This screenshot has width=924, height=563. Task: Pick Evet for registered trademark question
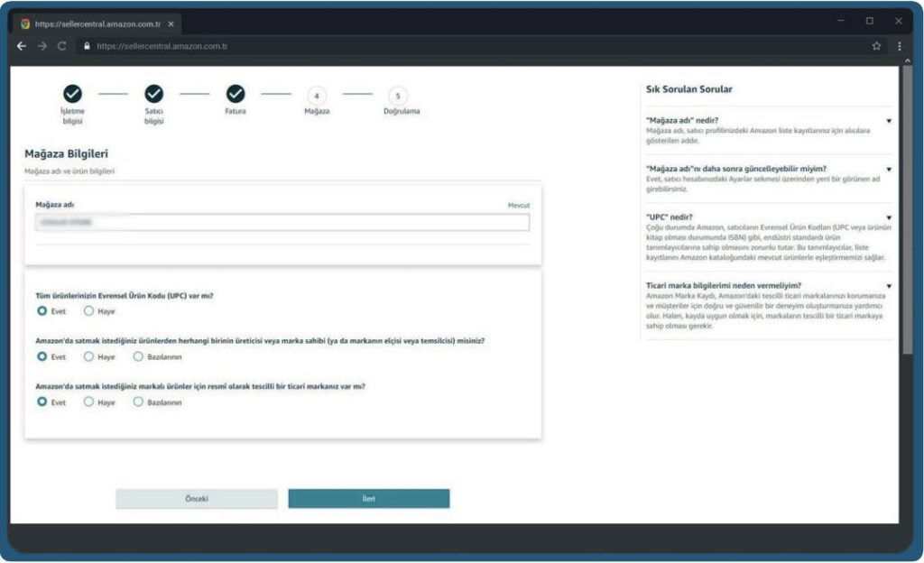pyautogui.click(x=42, y=401)
